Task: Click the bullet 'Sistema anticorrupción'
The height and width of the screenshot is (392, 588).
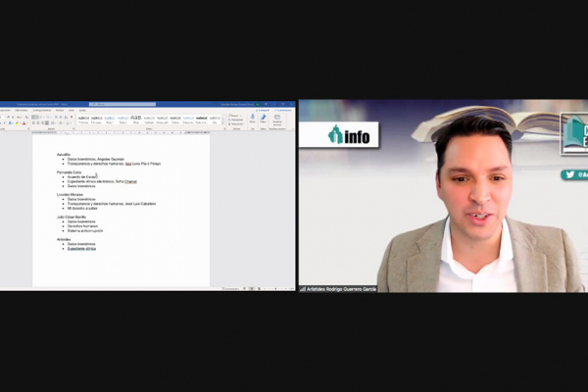Action: [x=85, y=230]
